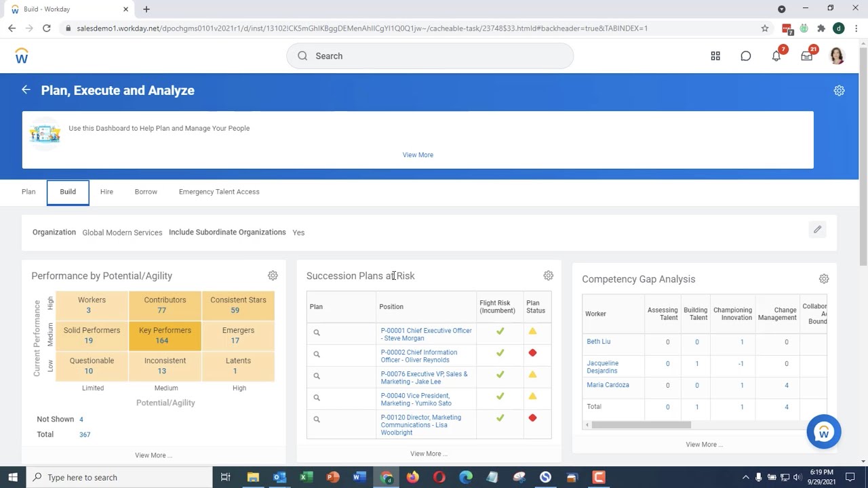Click View More under Performance by Potential/Agility
The width and height of the screenshot is (868, 488).
(x=153, y=455)
